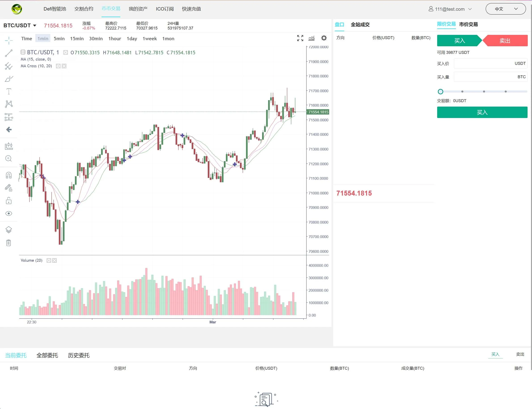Toggle the lock all drawings icon
This screenshot has width=532, height=409.
click(8, 201)
